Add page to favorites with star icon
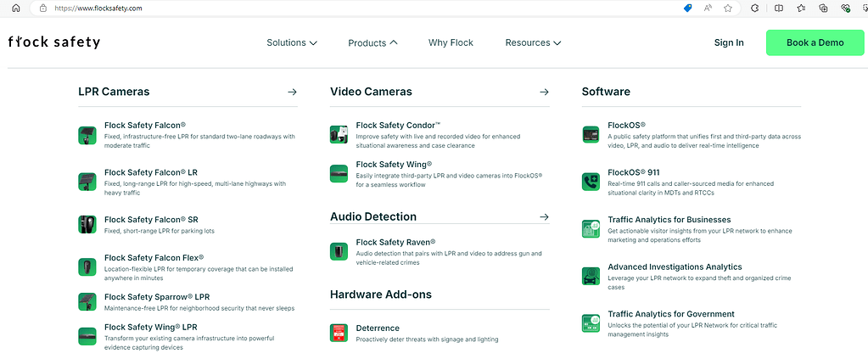This screenshot has height=359, width=868. coord(727,8)
